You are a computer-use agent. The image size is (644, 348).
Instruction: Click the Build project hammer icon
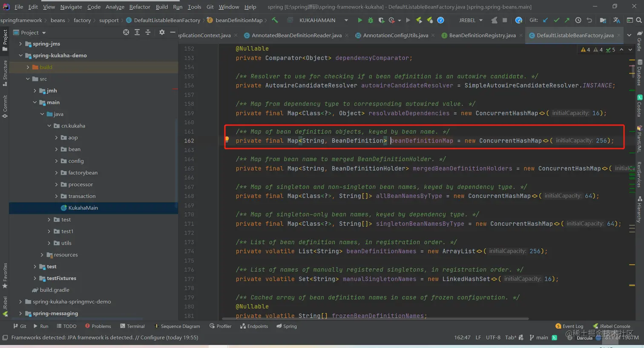point(275,20)
